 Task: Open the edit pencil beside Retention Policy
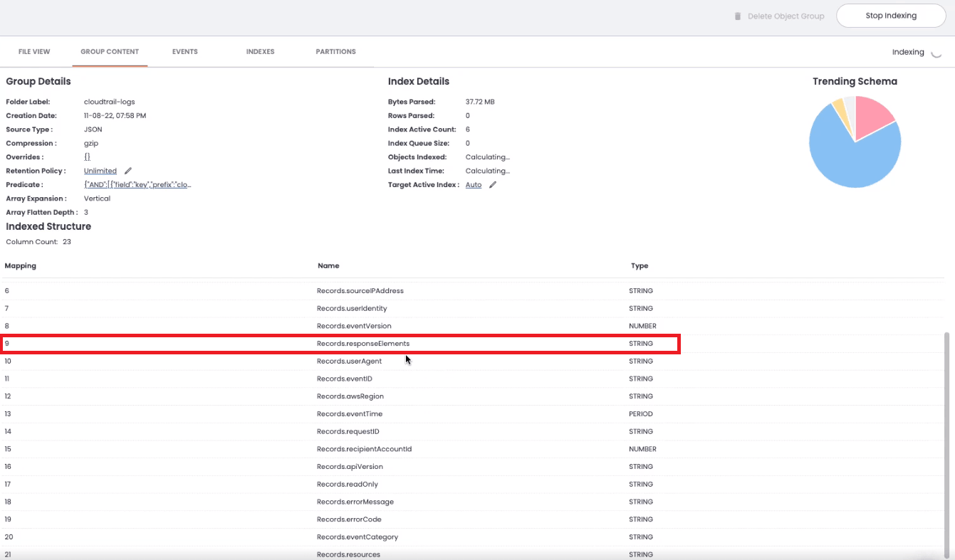click(126, 171)
